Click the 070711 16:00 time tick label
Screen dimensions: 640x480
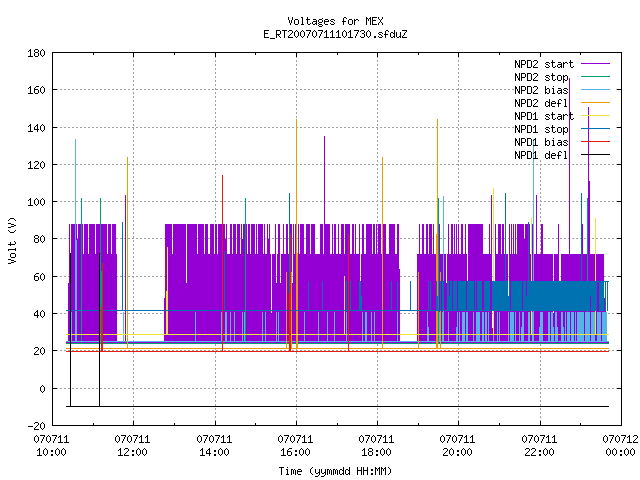click(x=295, y=446)
